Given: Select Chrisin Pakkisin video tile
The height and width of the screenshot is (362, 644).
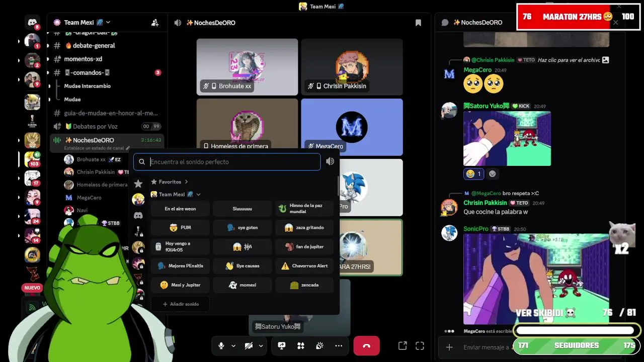Looking at the screenshot, I should pos(352,67).
